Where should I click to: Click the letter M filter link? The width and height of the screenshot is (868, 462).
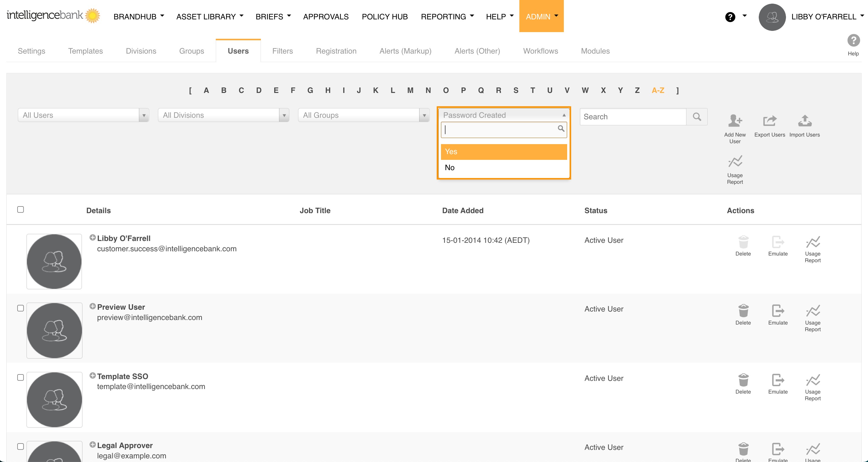click(x=410, y=90)
